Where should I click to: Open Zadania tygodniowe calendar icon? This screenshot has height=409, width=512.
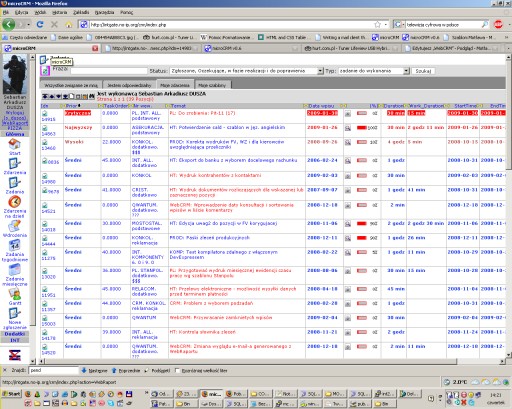(x=15, y=245)
